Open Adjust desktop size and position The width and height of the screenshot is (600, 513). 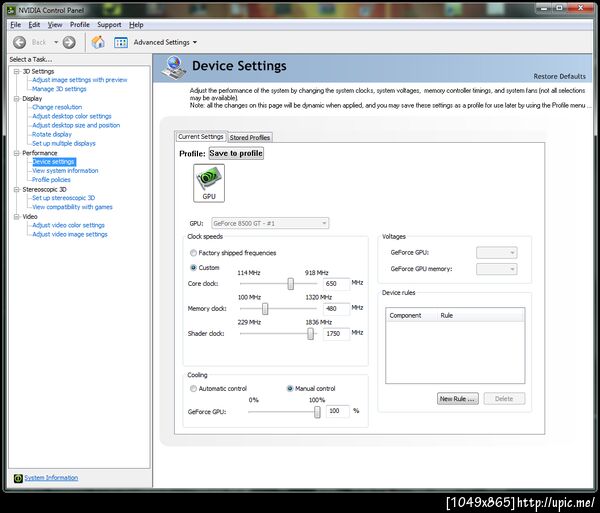click(76, 125)
